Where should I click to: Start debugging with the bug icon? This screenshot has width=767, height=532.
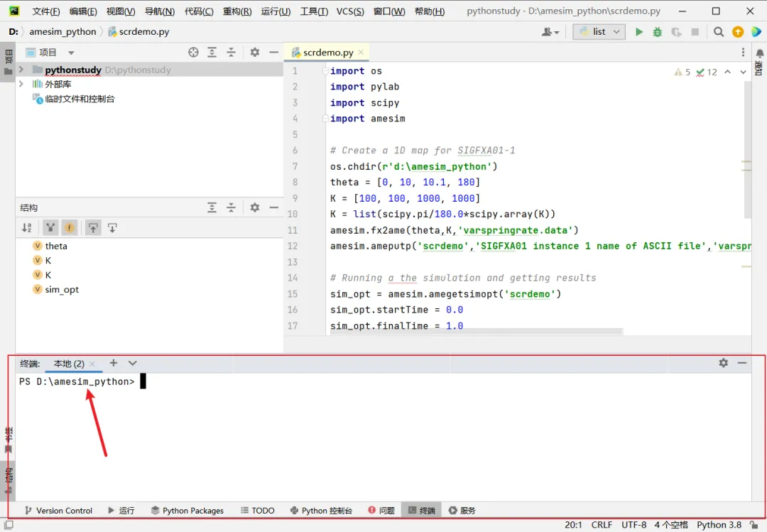point(657,31)
